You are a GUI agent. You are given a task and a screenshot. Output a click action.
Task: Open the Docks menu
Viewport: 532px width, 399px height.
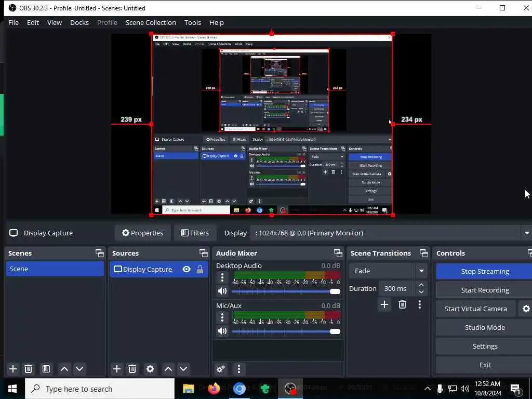79,22
